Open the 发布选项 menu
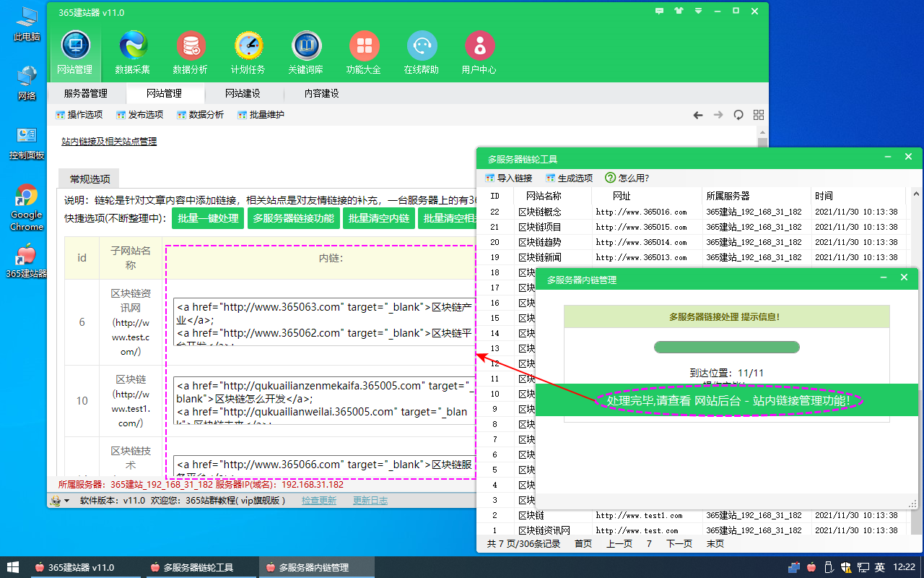Screen dimensions: 924x578 140,115
